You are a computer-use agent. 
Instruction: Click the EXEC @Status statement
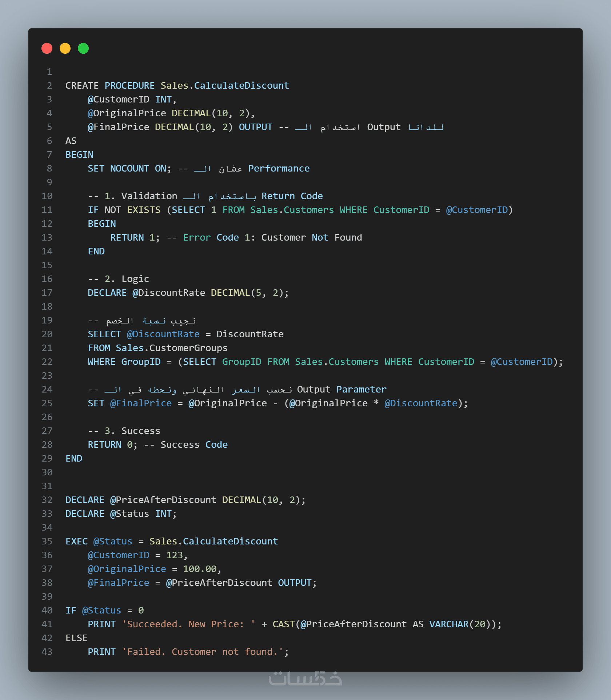(x=172, y=542)
